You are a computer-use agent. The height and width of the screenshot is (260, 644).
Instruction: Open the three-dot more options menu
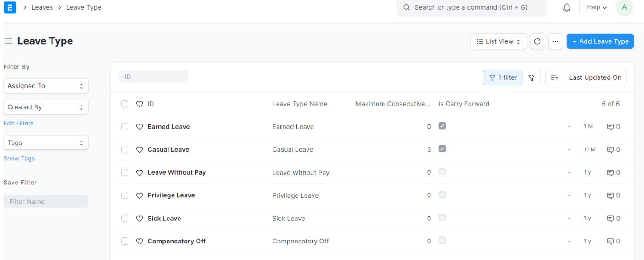pyautogui.click(x=555, y=41)
